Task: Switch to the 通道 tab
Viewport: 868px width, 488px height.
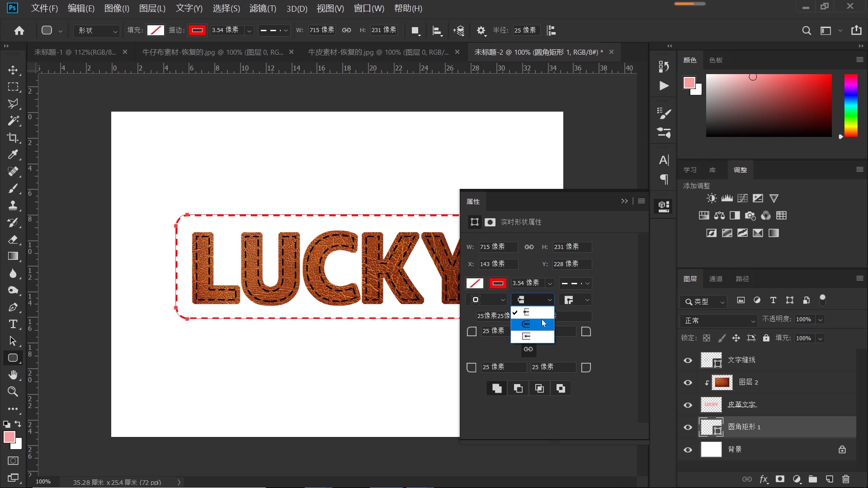Action: (716, 279)
